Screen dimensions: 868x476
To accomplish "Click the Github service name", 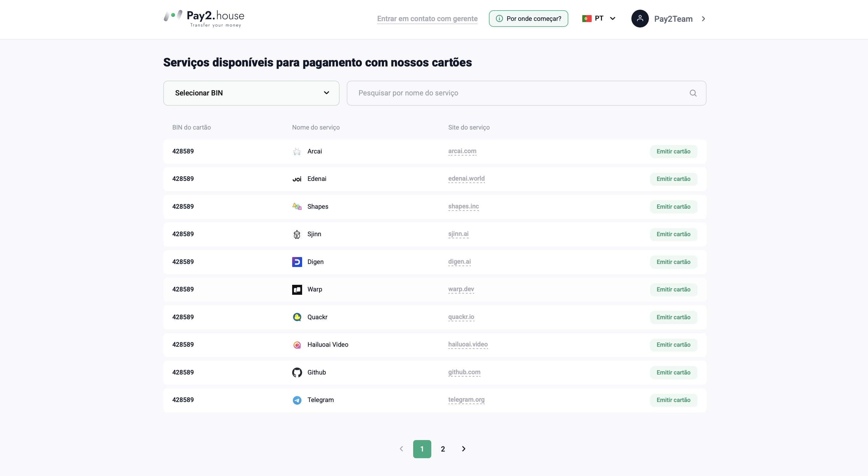I will (x=316, y=372).
